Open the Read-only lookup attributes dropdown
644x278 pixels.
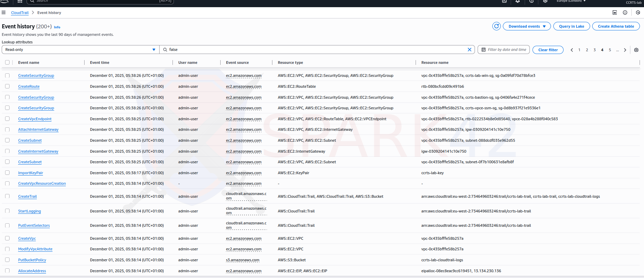tap(80, 50)
